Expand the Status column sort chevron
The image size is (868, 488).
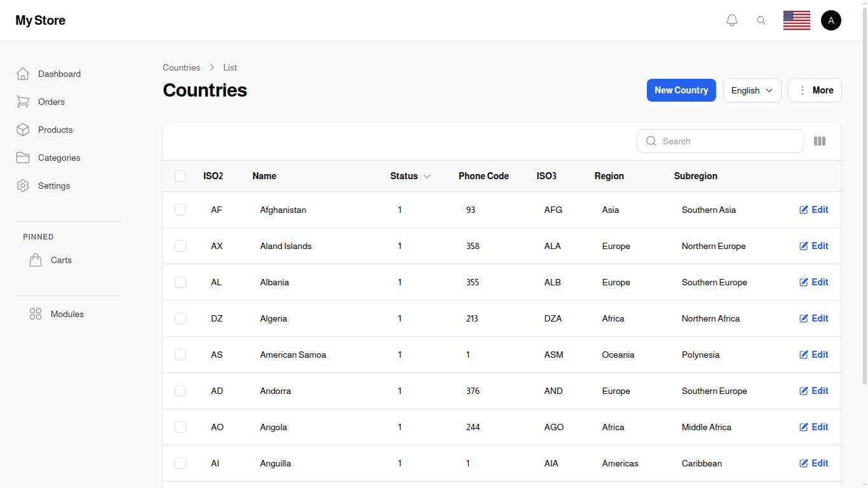pyautogui.click(x=426, y=176)
